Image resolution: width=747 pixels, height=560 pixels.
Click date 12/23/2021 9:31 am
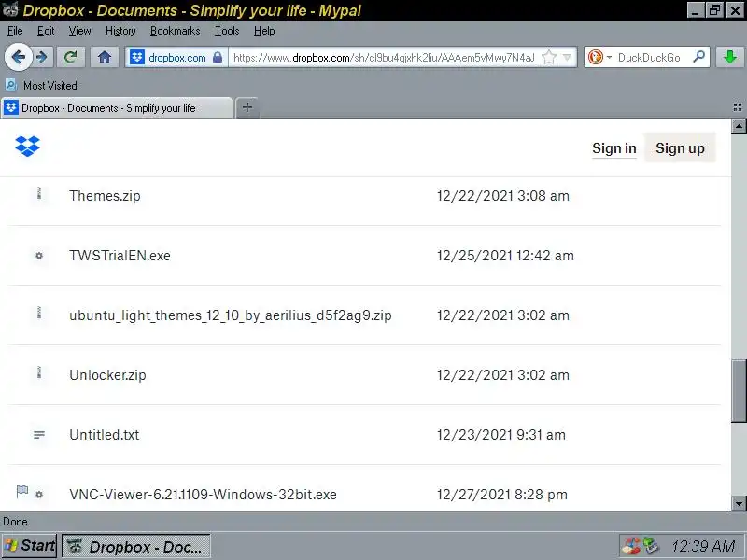tap(501, 435)
